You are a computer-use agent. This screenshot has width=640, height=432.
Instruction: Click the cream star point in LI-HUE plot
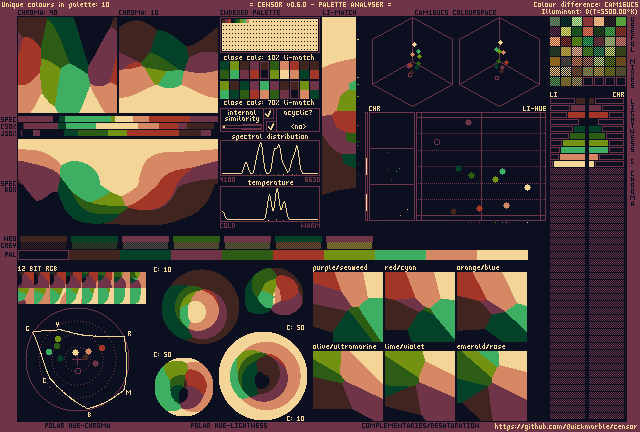click(x=527, y=187)
